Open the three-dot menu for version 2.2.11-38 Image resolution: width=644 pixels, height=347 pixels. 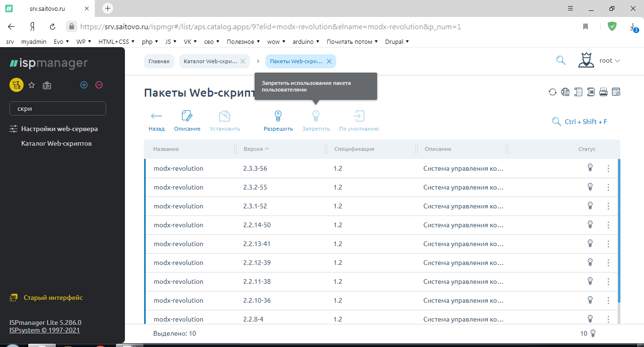[608, 281]
